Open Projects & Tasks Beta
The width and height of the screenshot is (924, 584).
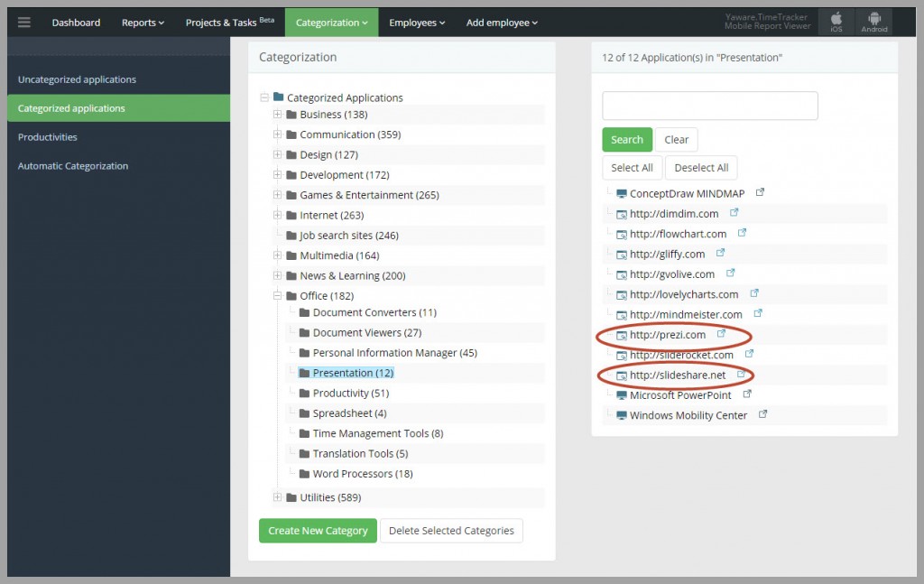[x=230, y=23]
